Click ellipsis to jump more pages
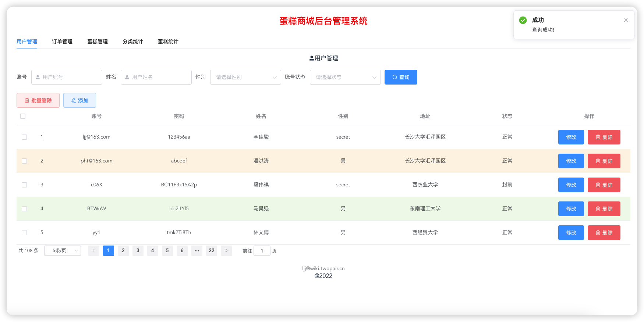The image size is (644, 322). click(x=197, y=251)
